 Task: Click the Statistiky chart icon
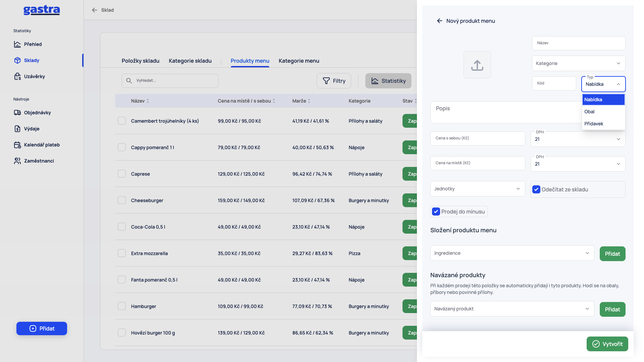point(375,81)
